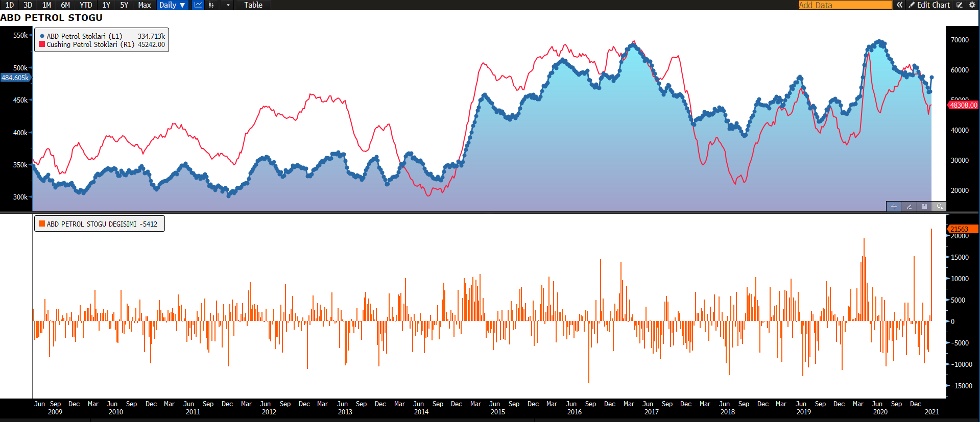This screenshot has width=980, height=422.
Task: Select the pencil drawing annotation tool
Action: click(x=909, y=207)
